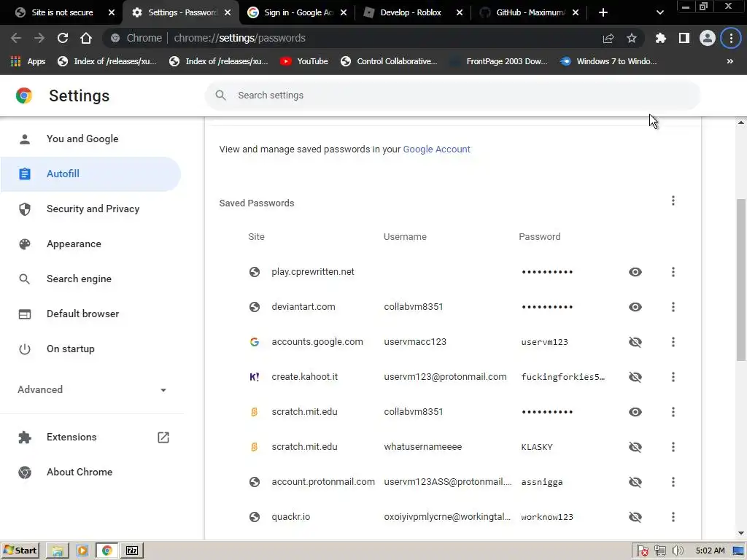Open the Search engine settings
The height and width of the screenshot is (560, 747).
tap(90, 279)
